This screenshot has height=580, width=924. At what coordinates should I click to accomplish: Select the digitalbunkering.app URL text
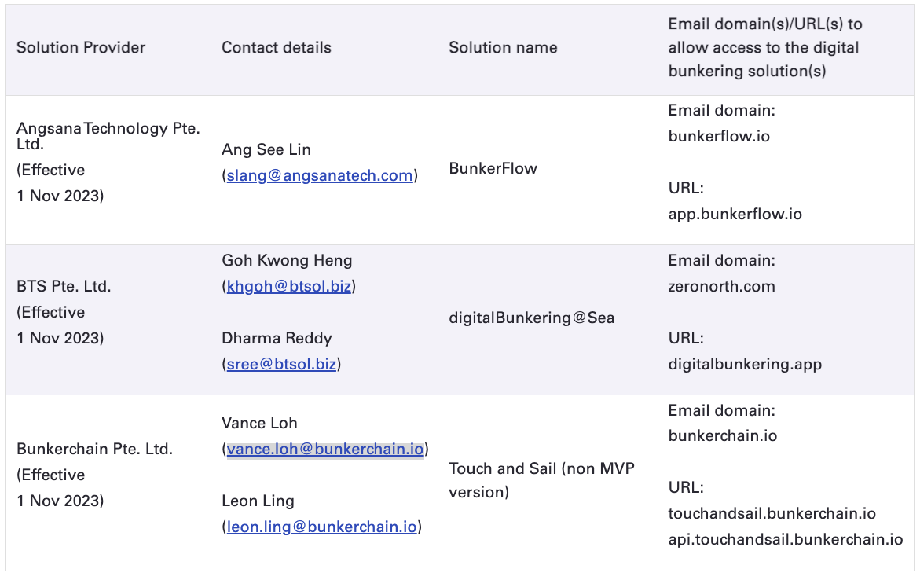pos(745,364)
